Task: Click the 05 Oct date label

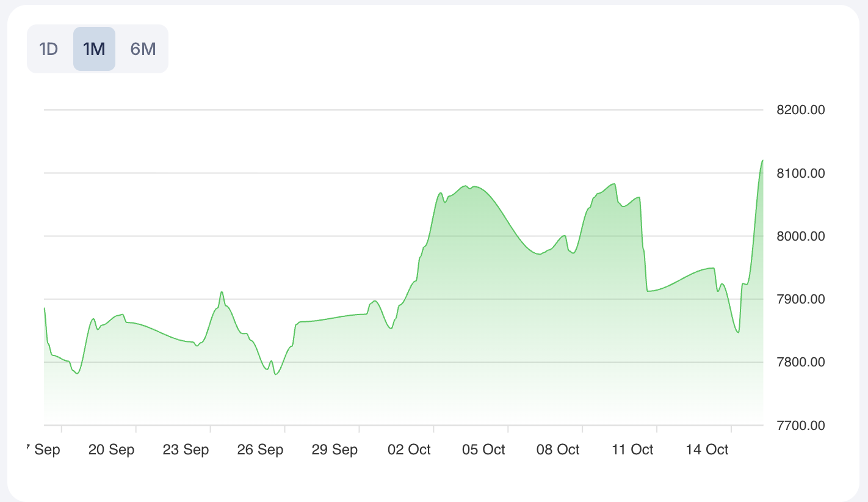Action: pos(483,450)
